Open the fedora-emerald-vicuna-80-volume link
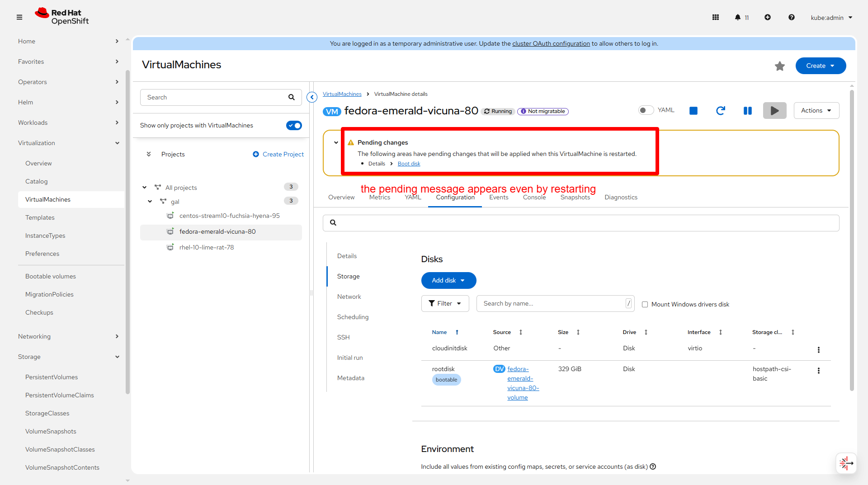868x485 pixels. pos(523,383)
